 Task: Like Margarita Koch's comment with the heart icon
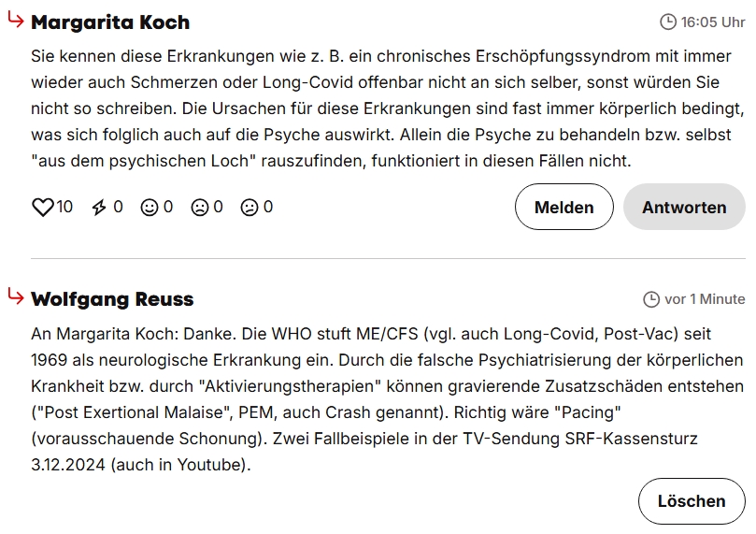pos(43,208)
